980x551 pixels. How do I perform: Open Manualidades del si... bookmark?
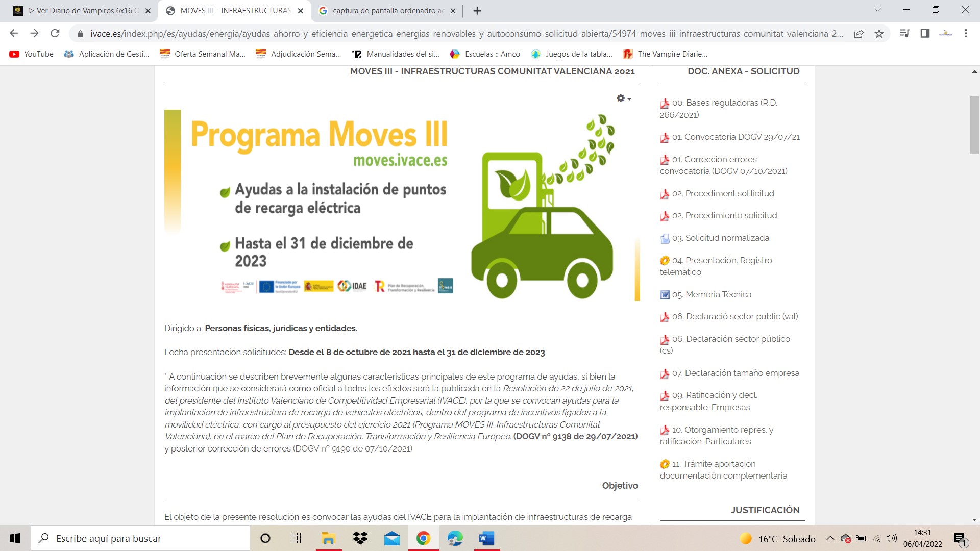click(x=396, y=54)
